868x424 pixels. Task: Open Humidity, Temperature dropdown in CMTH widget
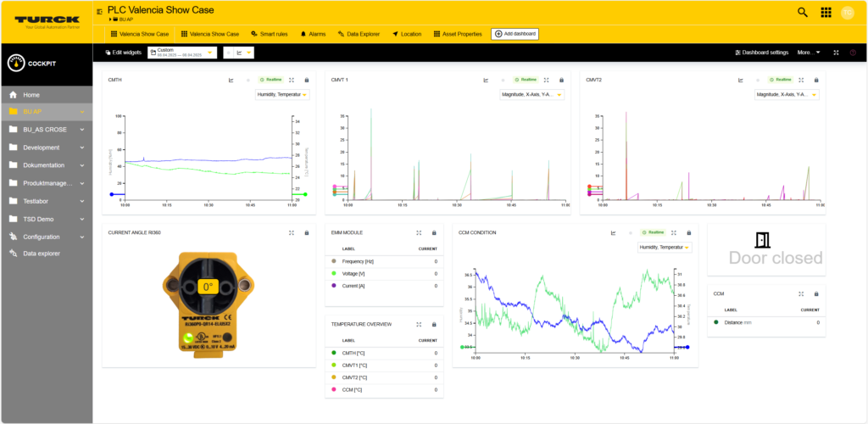[282, 95]
